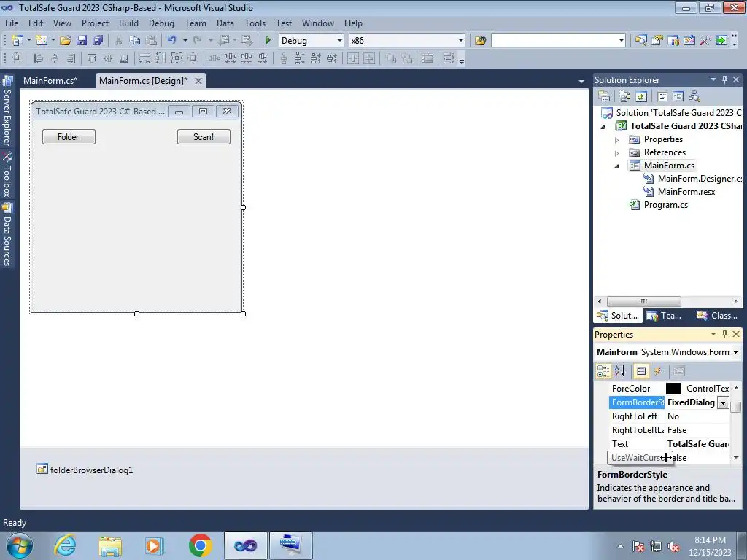Image resolution: width=747 pixels, height=560 pixels.
Task: Click the Folder button on the form
Action: (x=69, y=136)
